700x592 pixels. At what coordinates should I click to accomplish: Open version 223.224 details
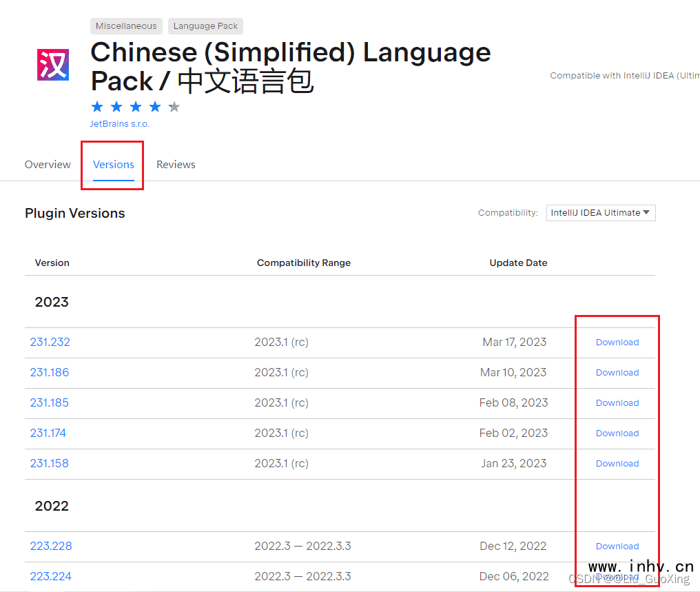coord(50,576)
